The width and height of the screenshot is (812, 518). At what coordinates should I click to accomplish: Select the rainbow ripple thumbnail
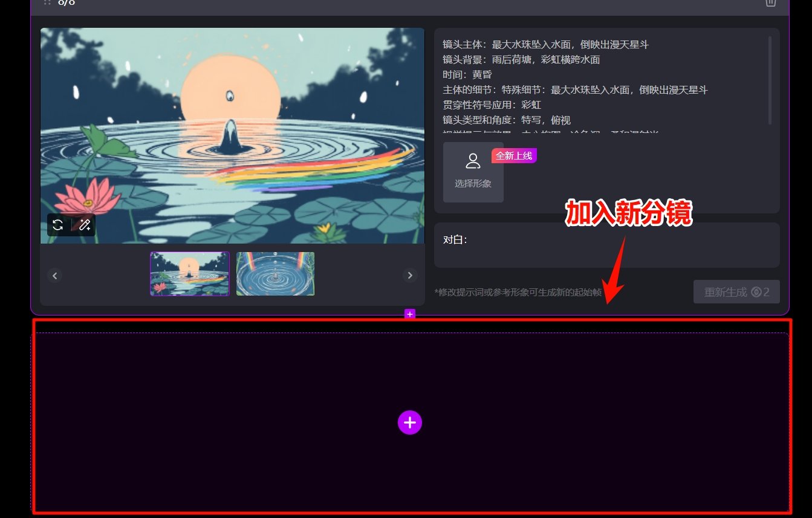(276, 274)
